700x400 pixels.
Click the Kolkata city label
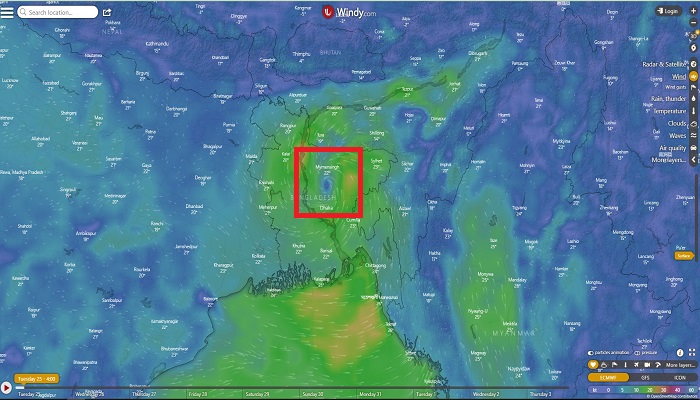click(258, 256)
